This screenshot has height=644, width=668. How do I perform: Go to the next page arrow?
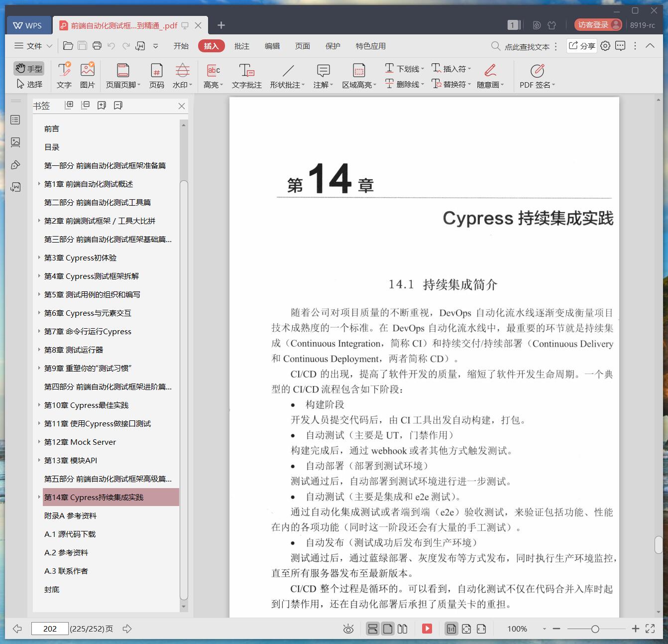pyautogui.click(x=127, y=629)
